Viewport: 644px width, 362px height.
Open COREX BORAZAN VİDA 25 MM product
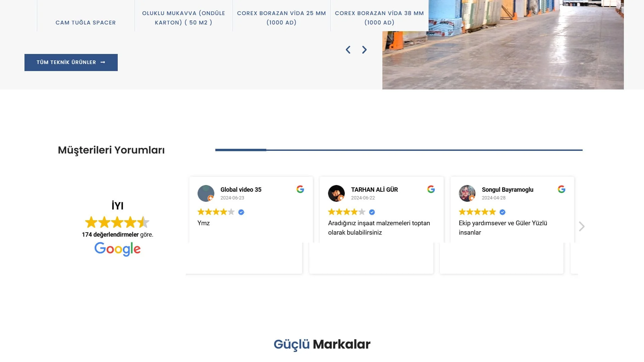point(281,18)
